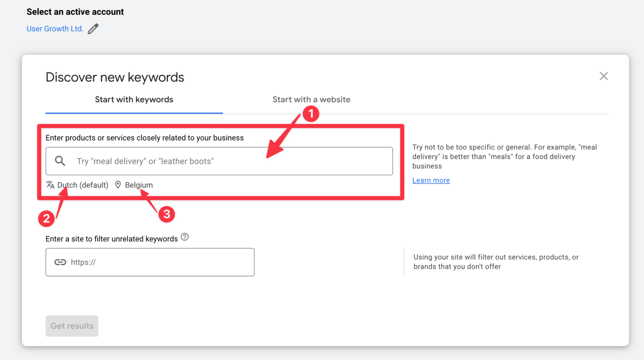644x360 pixels.
Task: Open the Dutch (default) language selector
Action: [x=83, y=185]
